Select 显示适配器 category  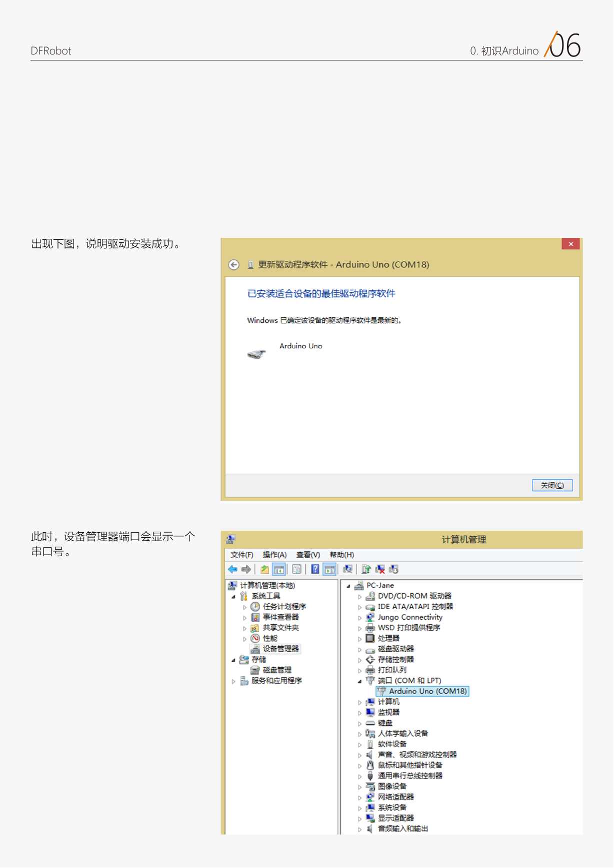(x=395, y=818)
